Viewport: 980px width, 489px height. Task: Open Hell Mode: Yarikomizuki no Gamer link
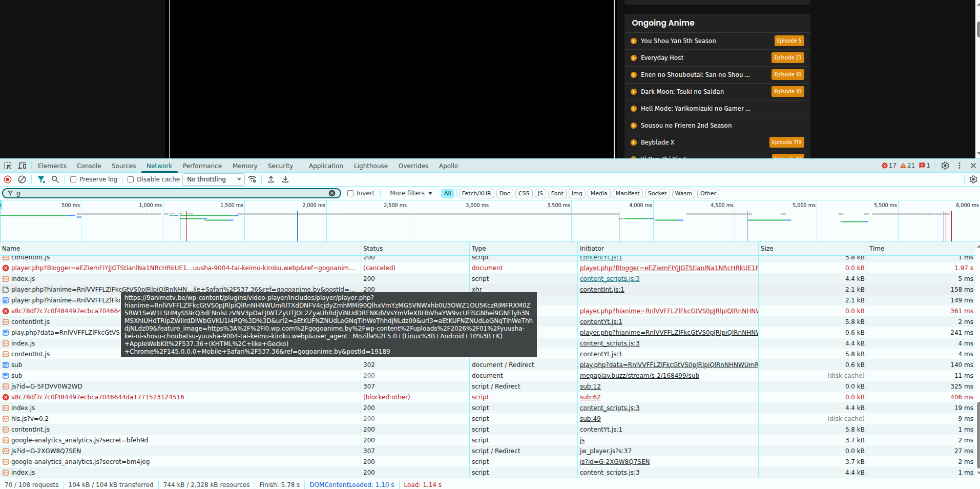tap(696, 109)
